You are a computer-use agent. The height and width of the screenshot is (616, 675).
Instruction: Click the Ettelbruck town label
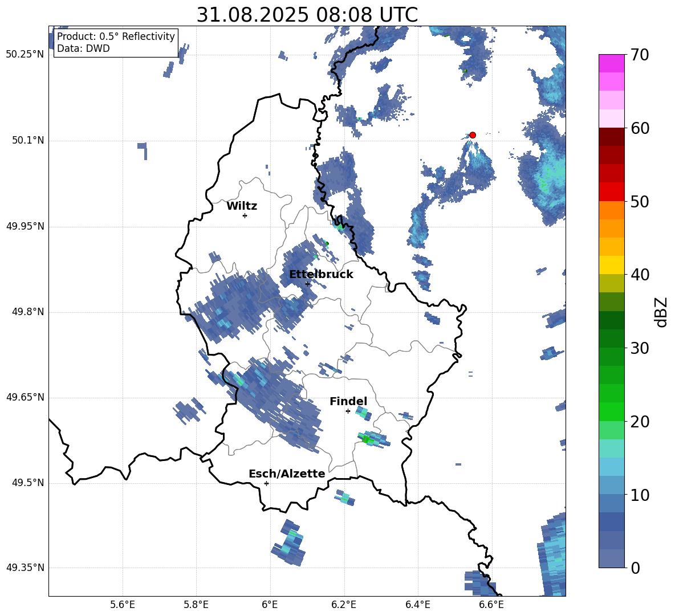click(321, 275)
